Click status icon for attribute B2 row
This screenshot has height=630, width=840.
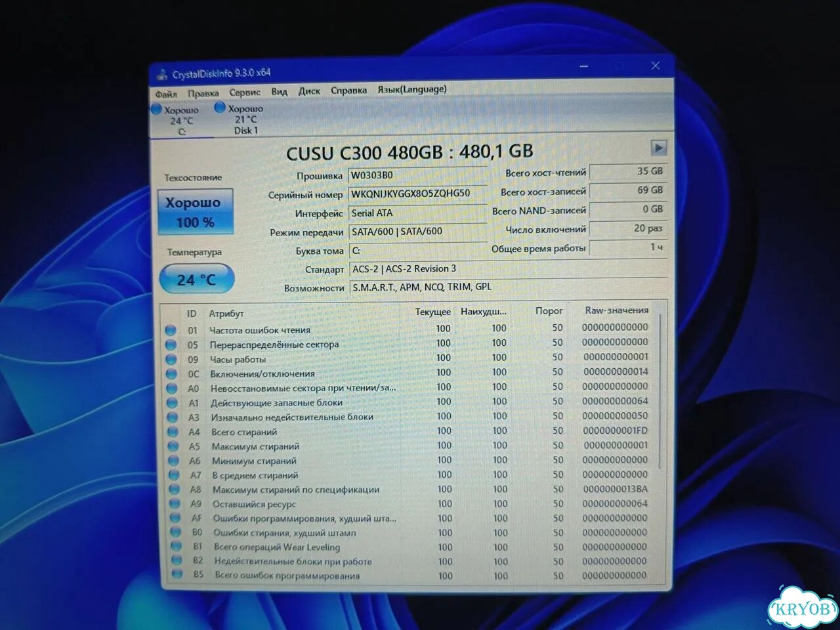pyautogui.click(x=176, y=560)
